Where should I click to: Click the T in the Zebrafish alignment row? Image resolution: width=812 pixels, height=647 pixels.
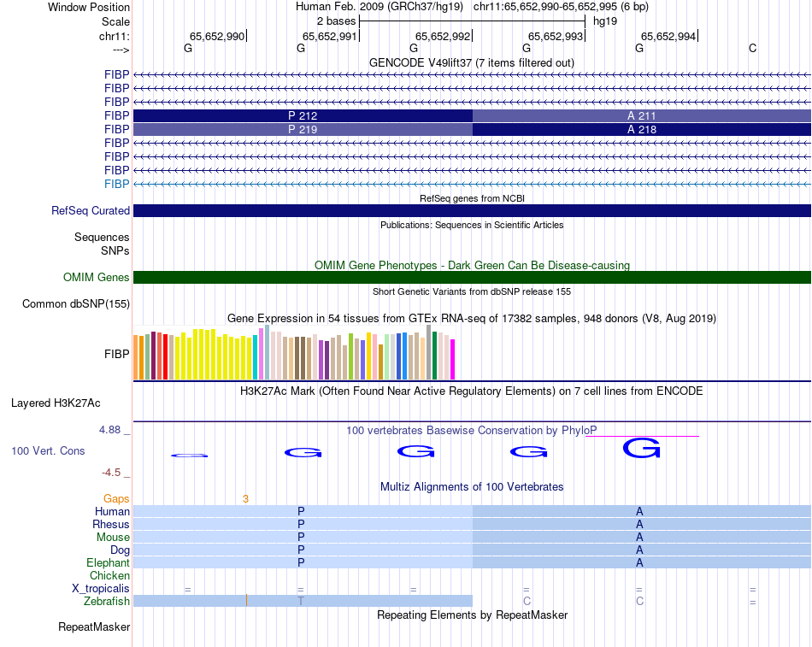pos(301,602)
